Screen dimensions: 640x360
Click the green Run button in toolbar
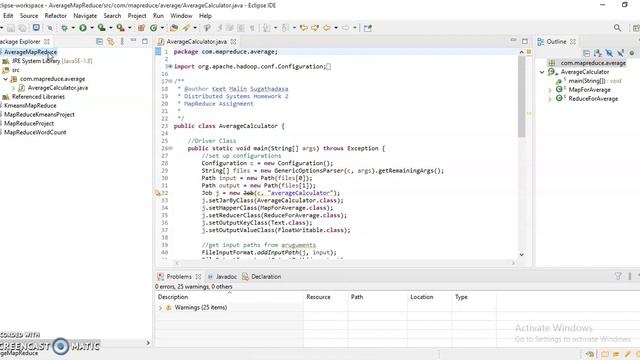point(83,28)
